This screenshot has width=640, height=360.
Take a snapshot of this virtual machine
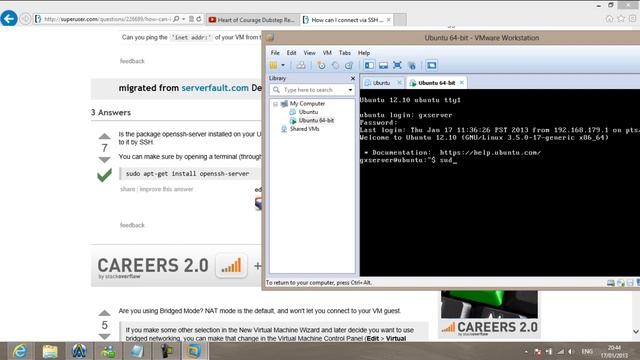click(322, 65)
